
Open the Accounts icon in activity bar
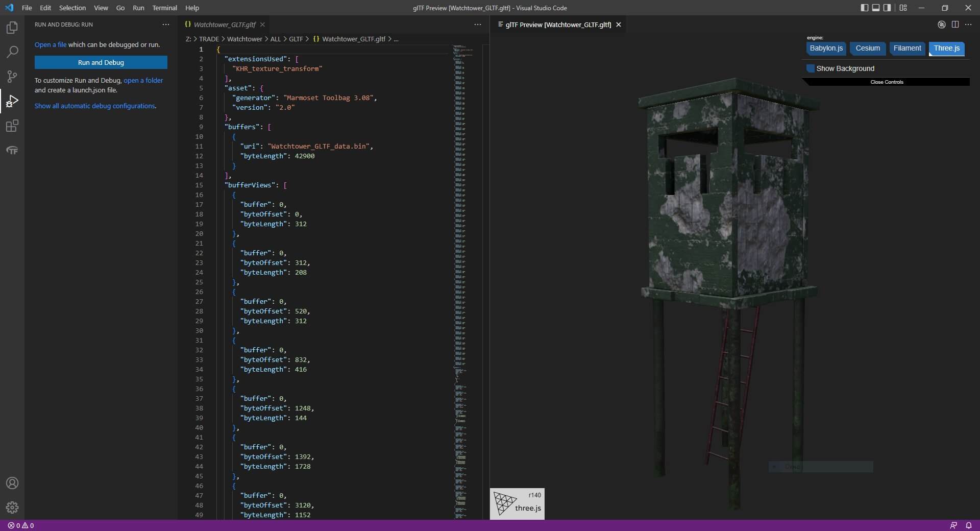pos(12,483)
